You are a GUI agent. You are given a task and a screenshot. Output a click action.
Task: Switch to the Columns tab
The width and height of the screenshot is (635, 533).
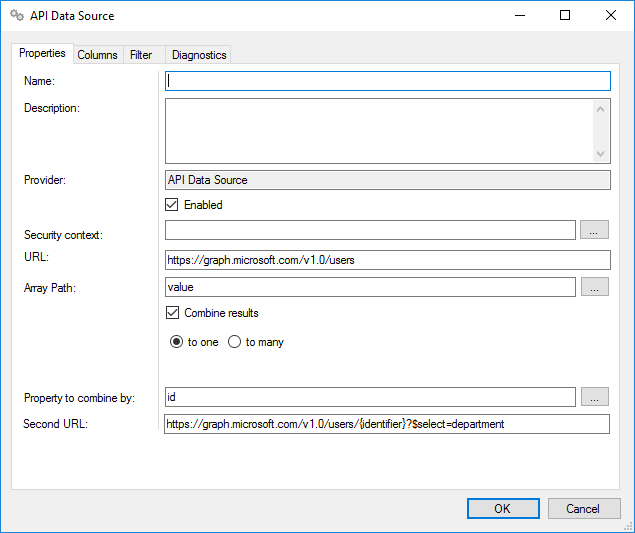97,55
